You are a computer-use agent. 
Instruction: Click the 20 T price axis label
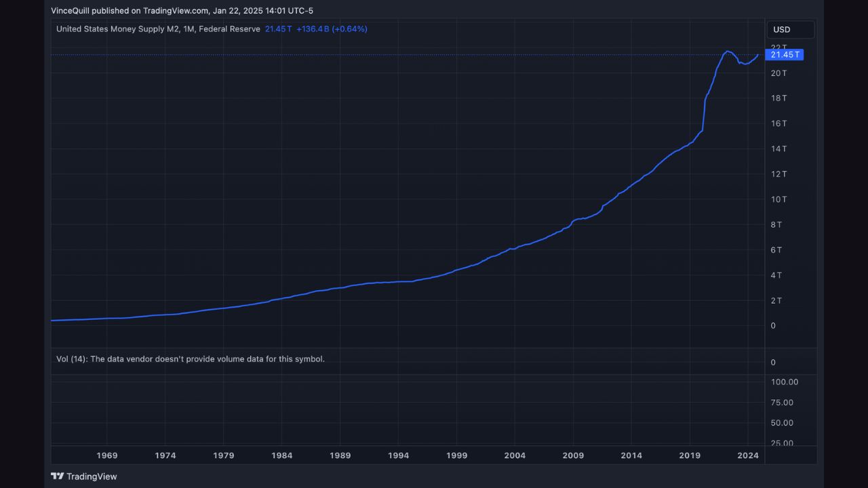point(778,73)
